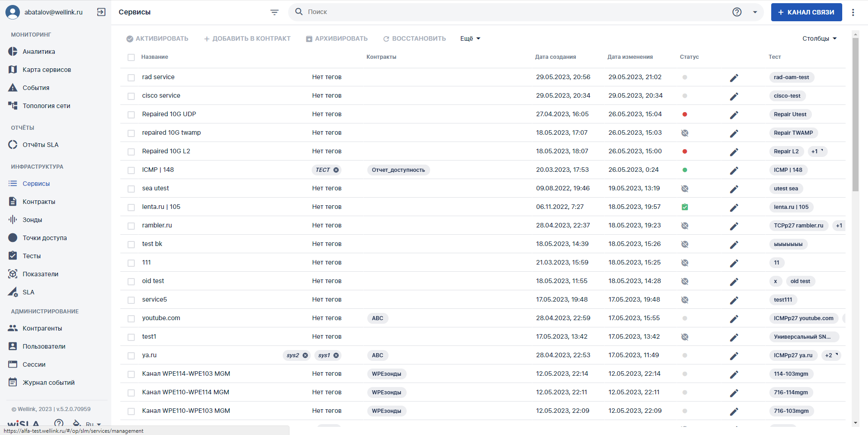The width and height of the screenshot is (868, 435).
Task: Check Канал WPE114-WPE103 MGM row
Action: click(131, 374)
